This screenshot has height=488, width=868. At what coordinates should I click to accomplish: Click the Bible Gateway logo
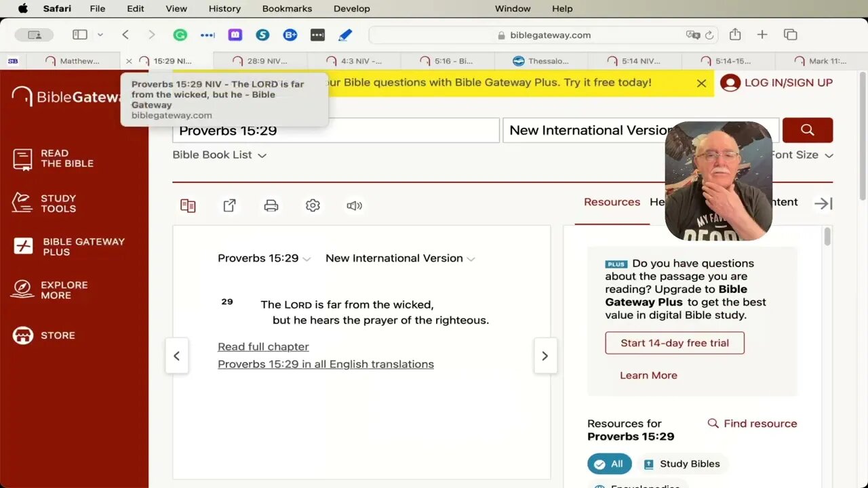68,97
